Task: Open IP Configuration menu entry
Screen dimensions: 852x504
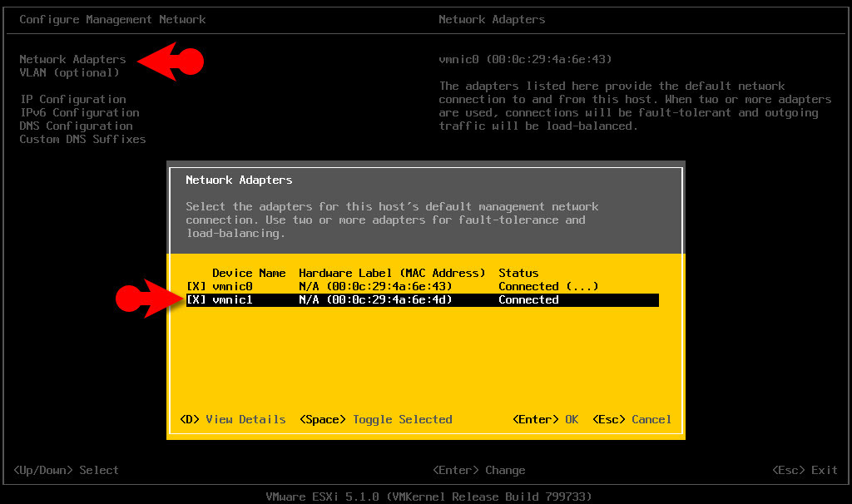Action: (73, 100)
